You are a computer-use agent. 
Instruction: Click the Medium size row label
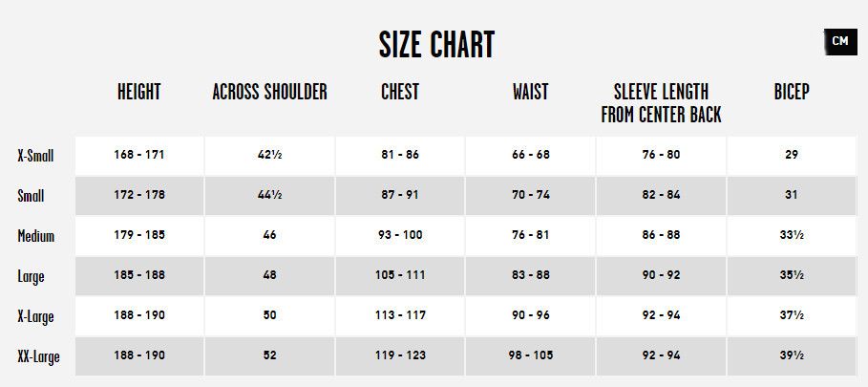(x=36, y=236)
